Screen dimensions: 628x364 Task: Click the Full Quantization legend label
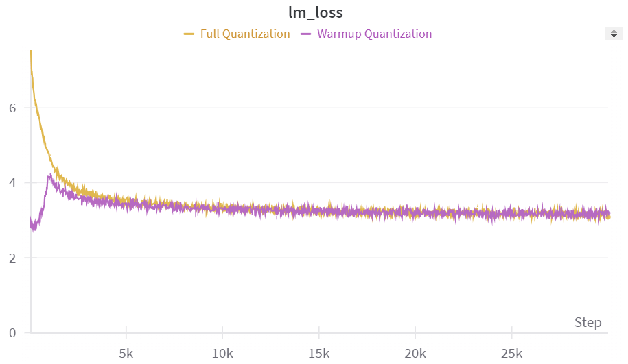(x=245, y=34)
